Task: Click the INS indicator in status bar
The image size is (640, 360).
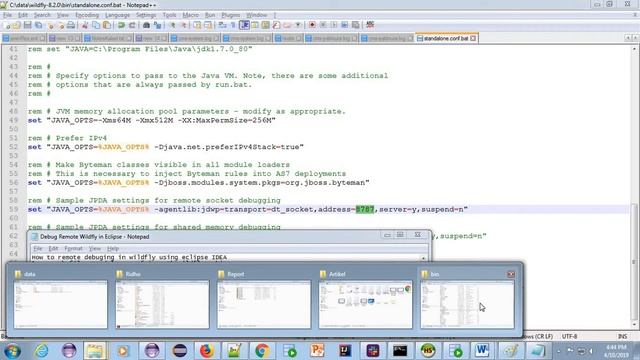Action: [x=622, y=336]
